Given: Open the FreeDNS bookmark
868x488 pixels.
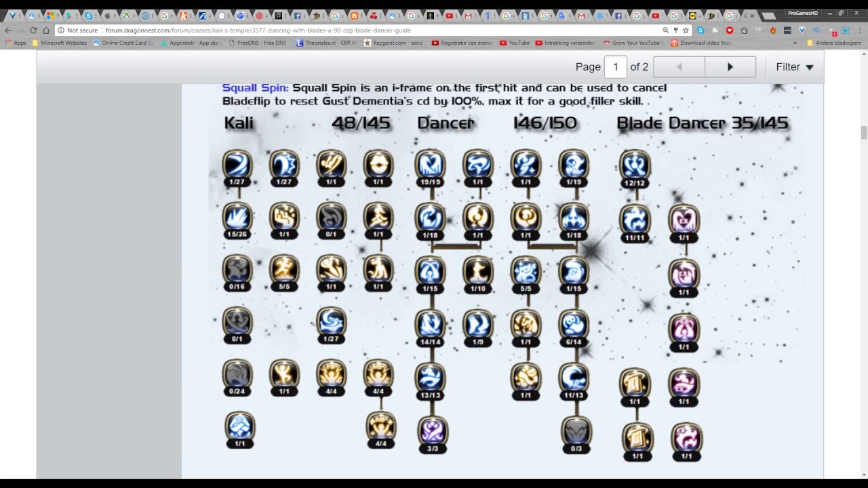Looking at the screenshot, I should click(258, 43).
